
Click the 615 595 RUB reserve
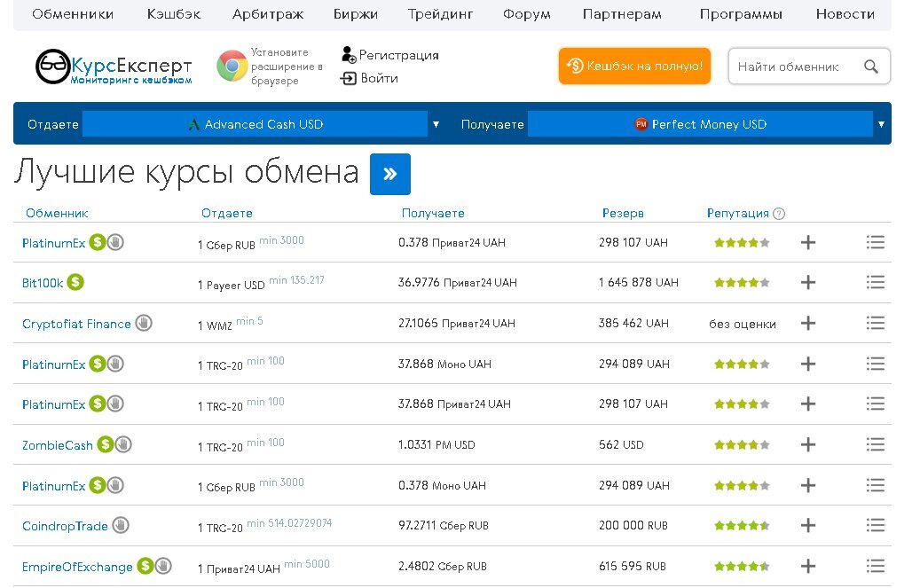(632, 567)
